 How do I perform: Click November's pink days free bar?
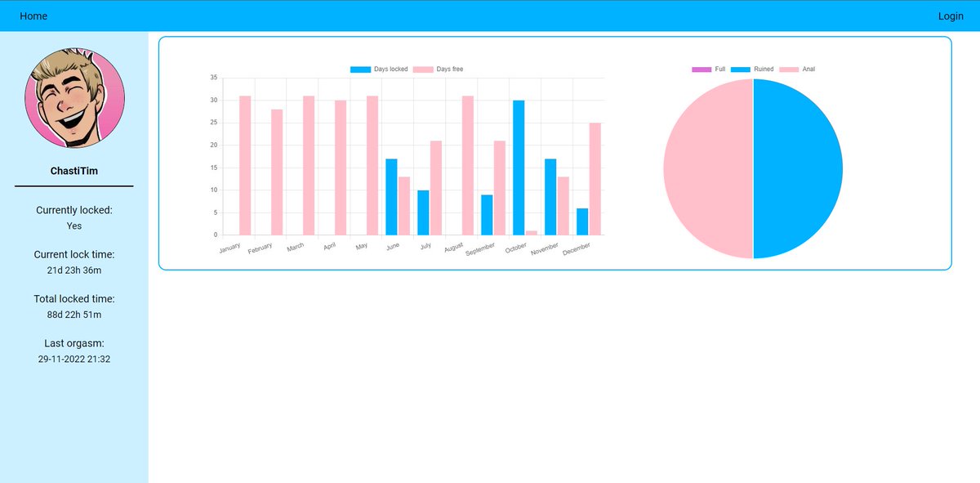[563, 205]
